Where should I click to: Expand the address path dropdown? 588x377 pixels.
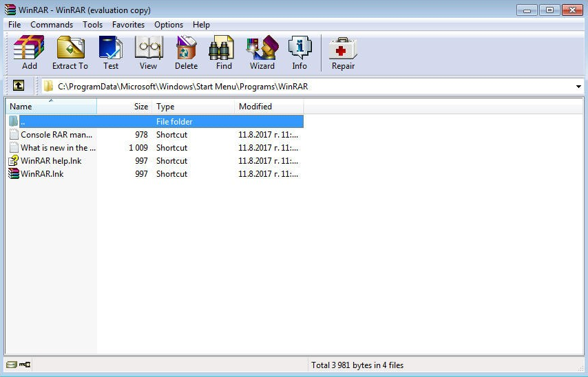pos(578,87)
